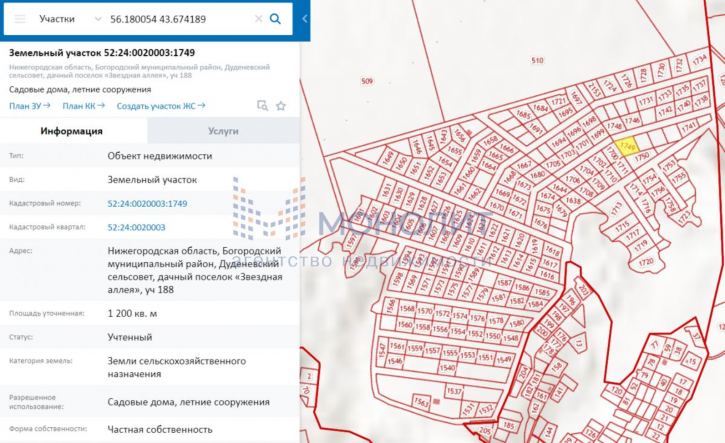This screenshot has width=725, height=443.
Task: Click Создать участок ЖС link
Action: [x=161, y=106]
